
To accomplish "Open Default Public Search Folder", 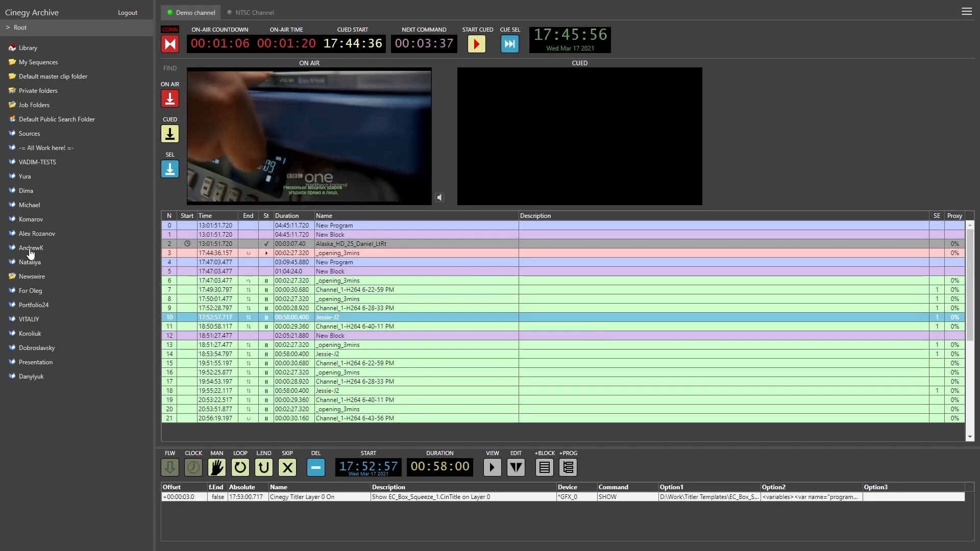I will 57,119.
